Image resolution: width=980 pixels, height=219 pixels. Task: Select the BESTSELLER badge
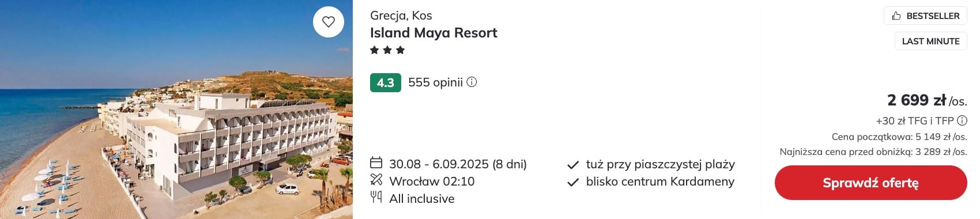coord(925,16)
